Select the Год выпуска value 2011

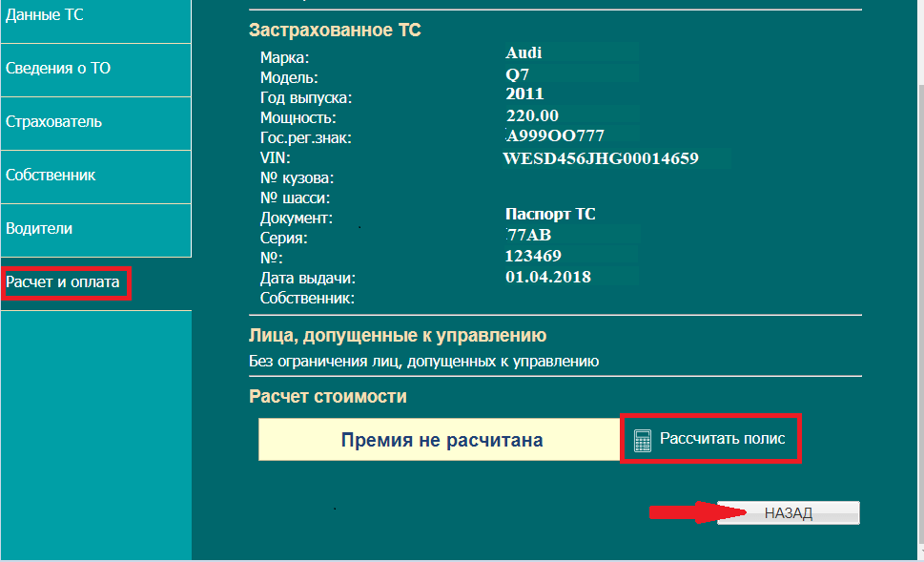click(x=524, y=94)
